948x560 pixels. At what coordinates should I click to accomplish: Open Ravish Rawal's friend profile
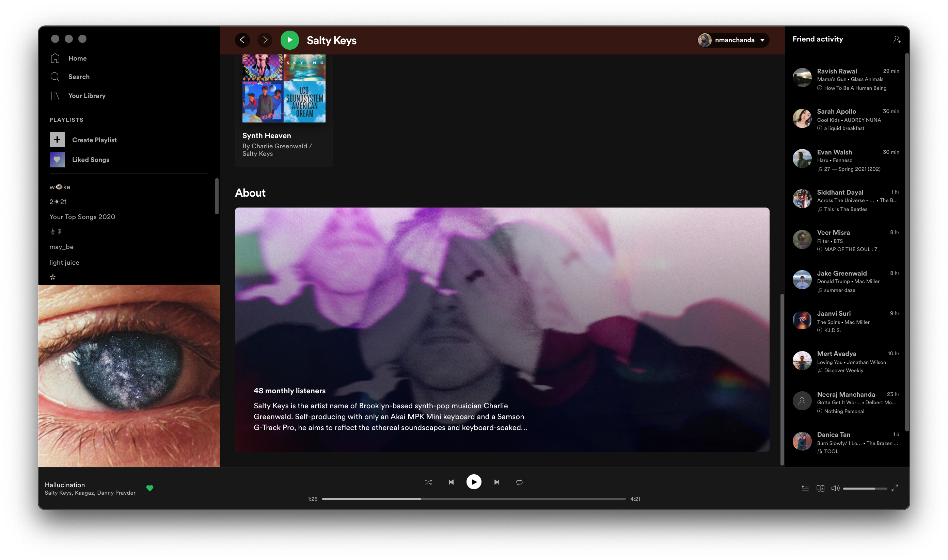pos(837,71)
